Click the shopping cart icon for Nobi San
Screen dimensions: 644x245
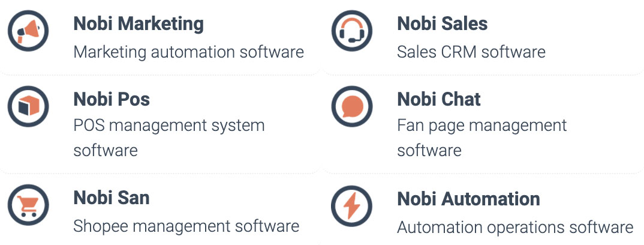[x=28, y=206]
